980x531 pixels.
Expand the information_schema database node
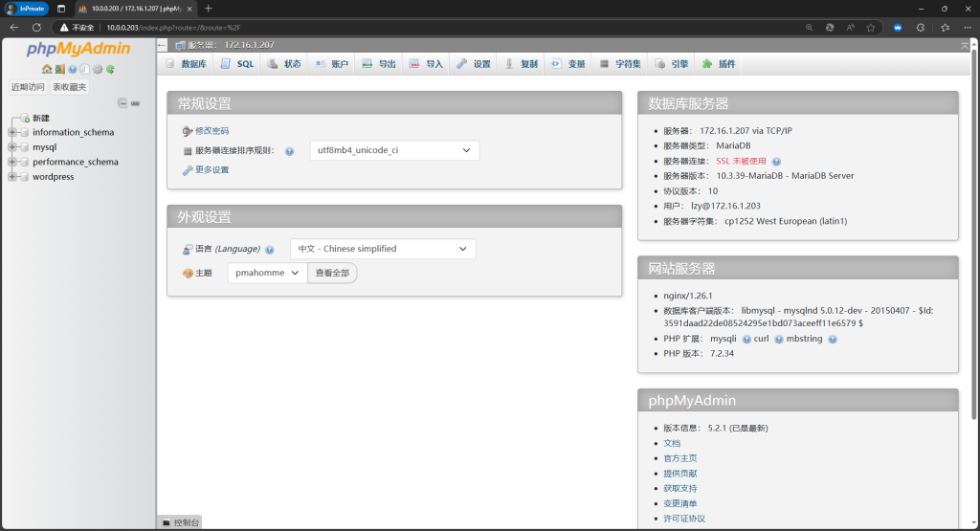point(12,133)
